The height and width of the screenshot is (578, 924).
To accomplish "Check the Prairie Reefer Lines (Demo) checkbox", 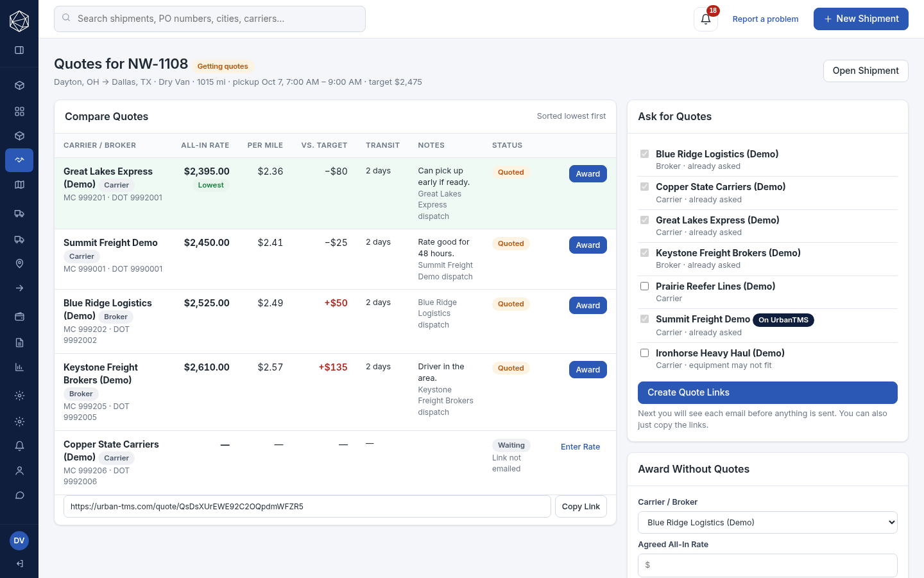I will pos(644,286).
